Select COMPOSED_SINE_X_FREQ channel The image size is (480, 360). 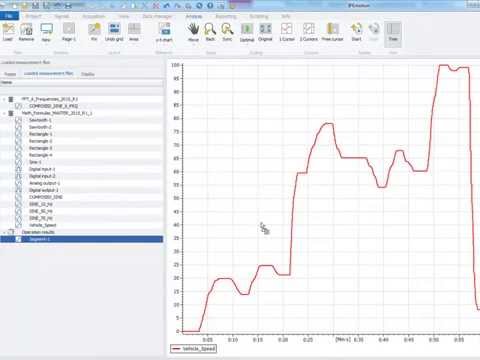tap(53, 106)
